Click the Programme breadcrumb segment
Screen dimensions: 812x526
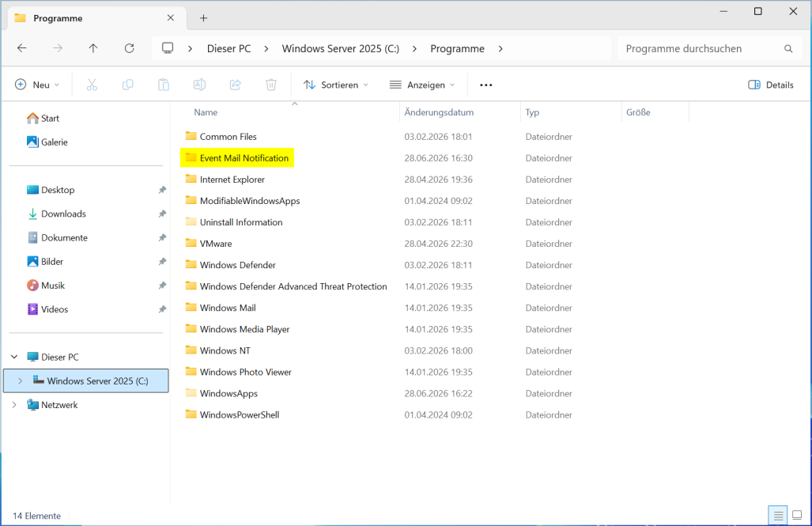coord(457,49)
